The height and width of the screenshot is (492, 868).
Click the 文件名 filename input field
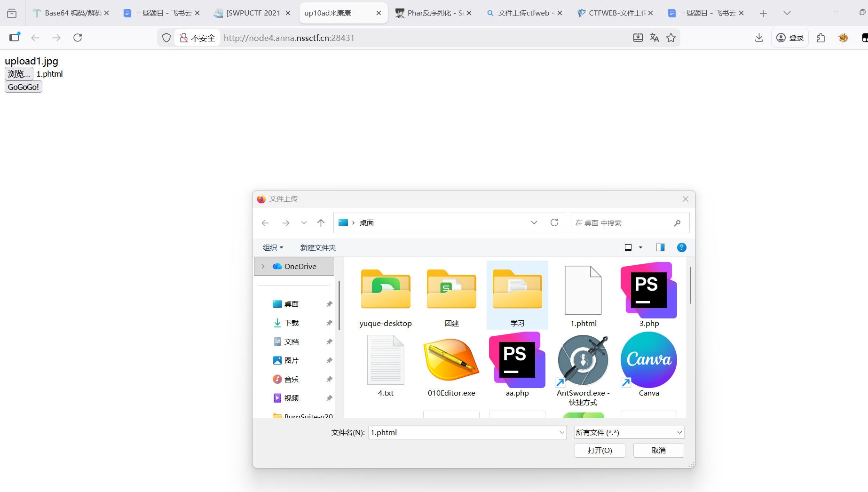tap(463, 432)
